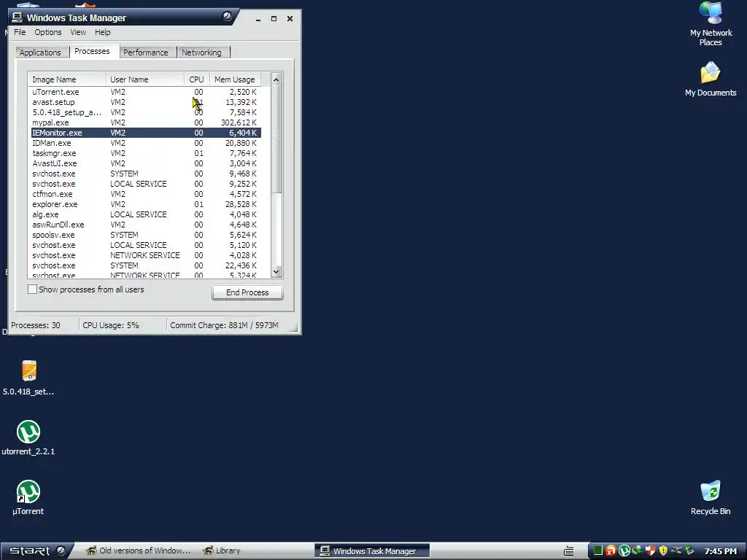This screenshot has height=560, width=747.
Task: Sort processes by User Name column
Action: click(145, 79)
